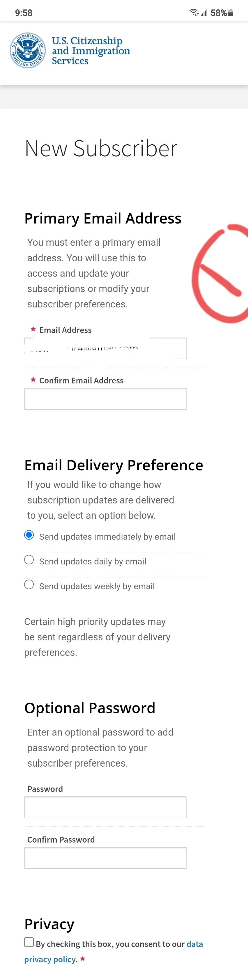The height and width of the screenshot is (980, 248).
Task: Focus the Confirm Email Address field
Action: (106, 399)
